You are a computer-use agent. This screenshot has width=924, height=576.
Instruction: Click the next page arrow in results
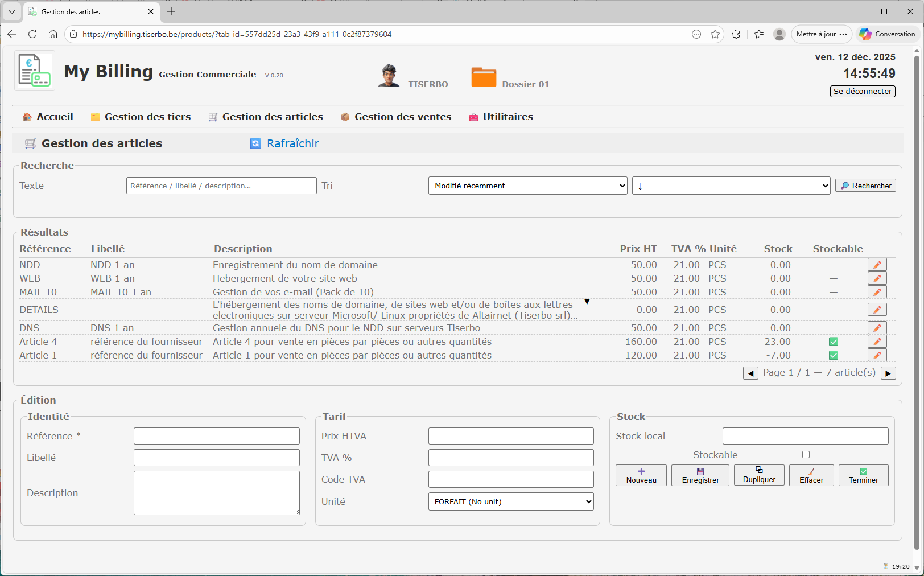pyautogui.click(x=888, y=373)
